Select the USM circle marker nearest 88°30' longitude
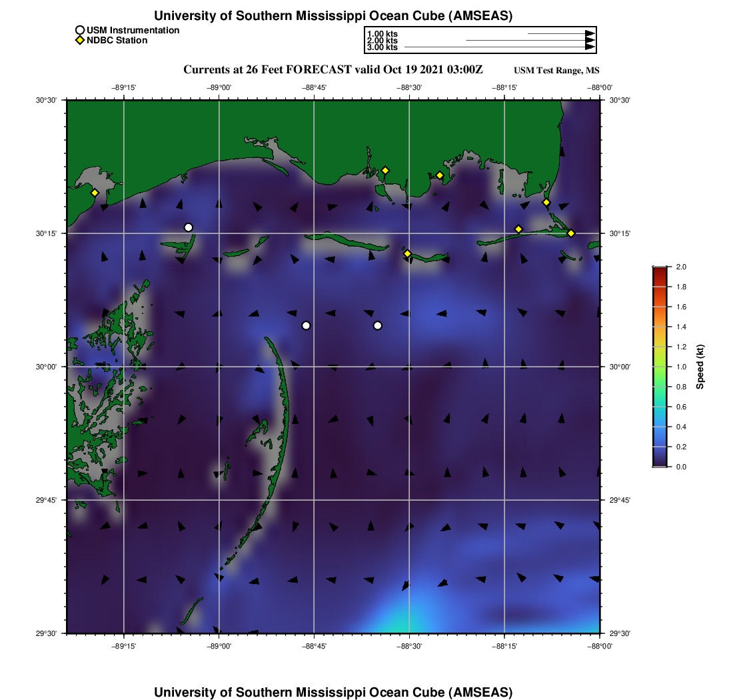The image size is (733, 700). point(378,325)
